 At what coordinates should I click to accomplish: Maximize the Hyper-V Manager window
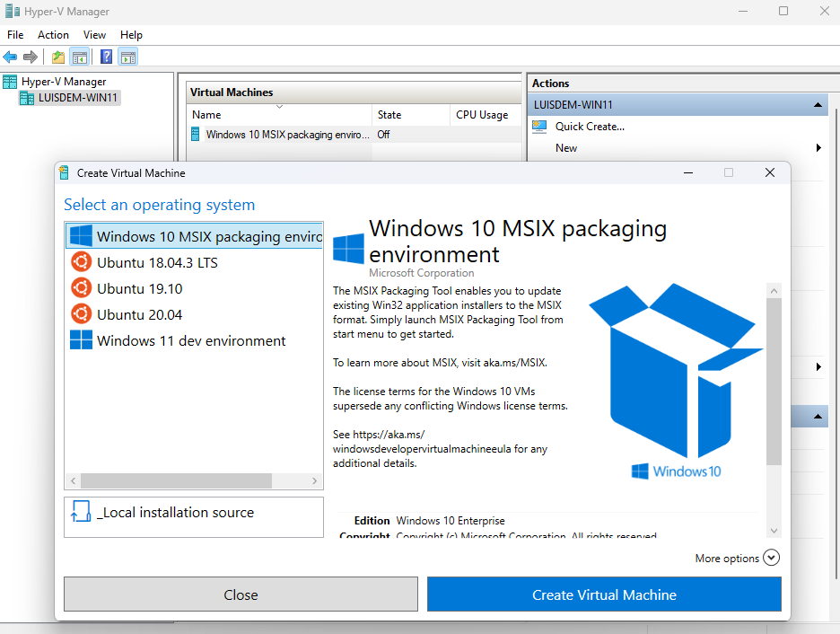[783, 11]
